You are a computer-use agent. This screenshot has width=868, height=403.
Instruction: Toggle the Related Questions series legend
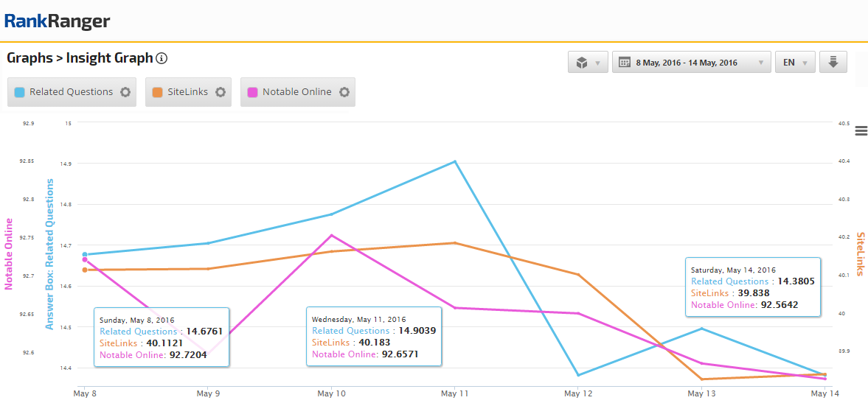71,92
